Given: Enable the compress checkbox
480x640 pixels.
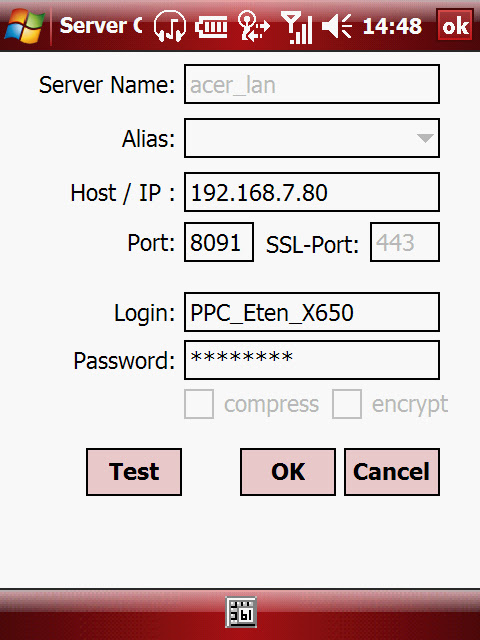Looking at the screenshot, I should pyautogui.click(x=199, y=404).
